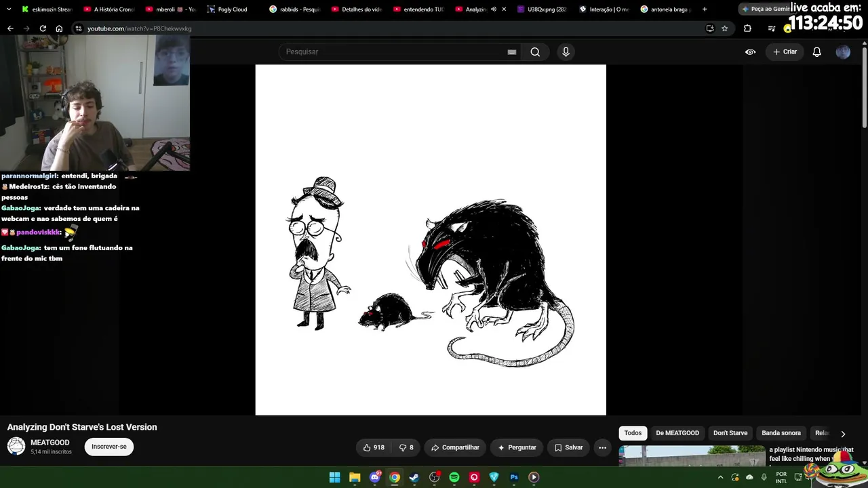Screen dimensions: 868x488
Task: Switch to the U38Qv.png tab
Action: coord(542,9)
